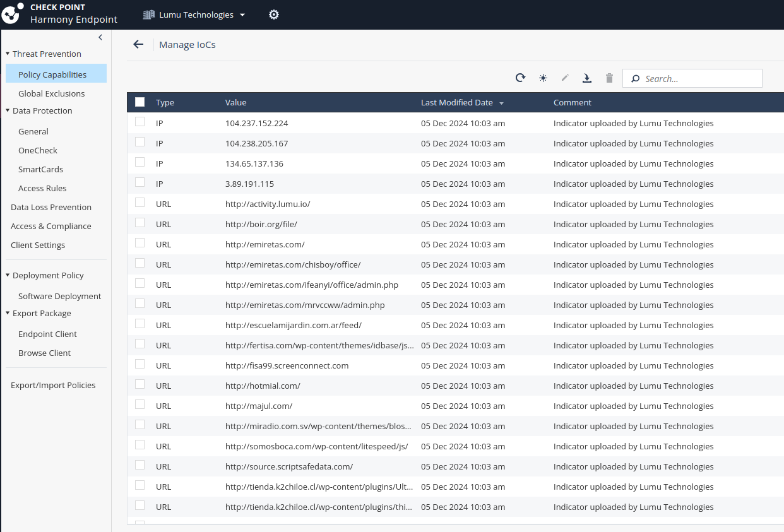Open the Lumu Technologies tenant dropdown
The width and height of the screenshot is (784, 532).
194,15
